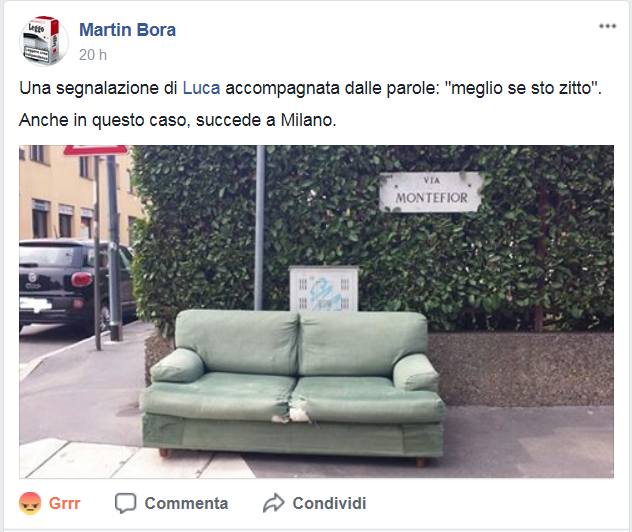Image resolution: width=632 pixels, height=532 pixels.
Task: Open the Martin Bora name link
Action: (x=127, y=30)
